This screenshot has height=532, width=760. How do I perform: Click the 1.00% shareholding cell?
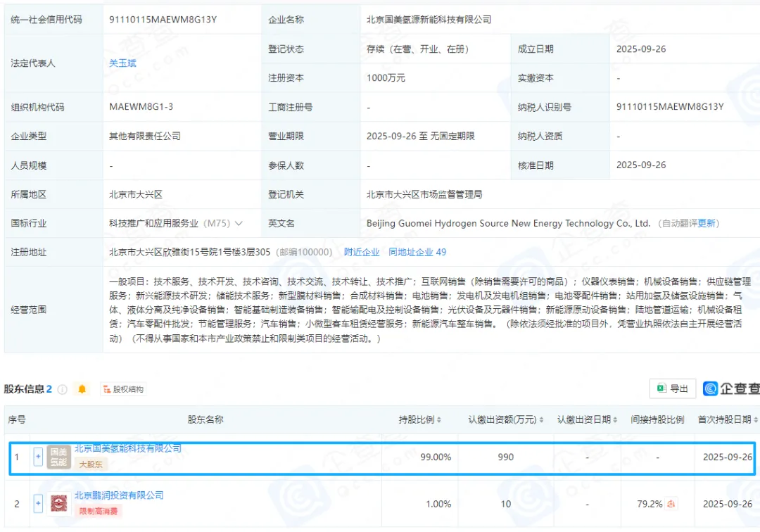click(438, 504)
